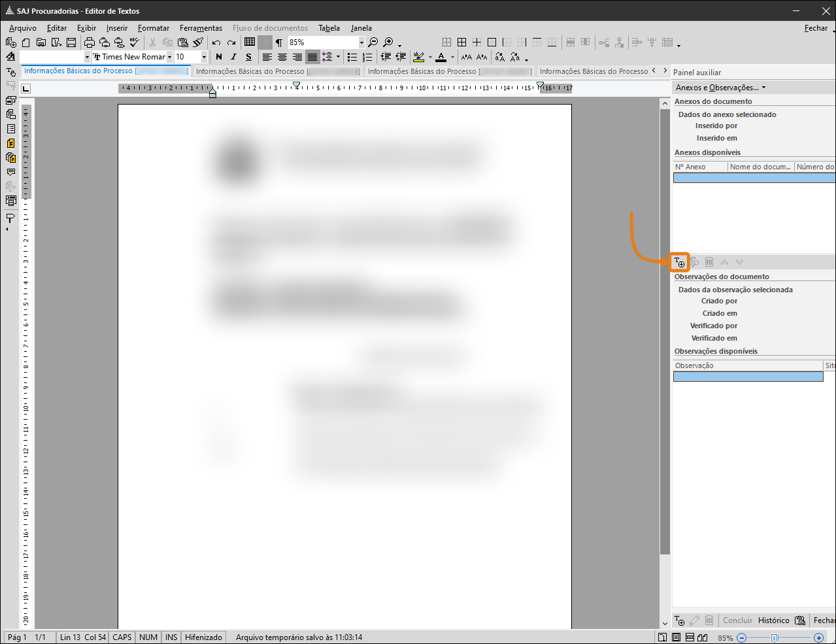Click the highlighted add annex icon
The image size is (836, 644).
(x=680, y=262)
